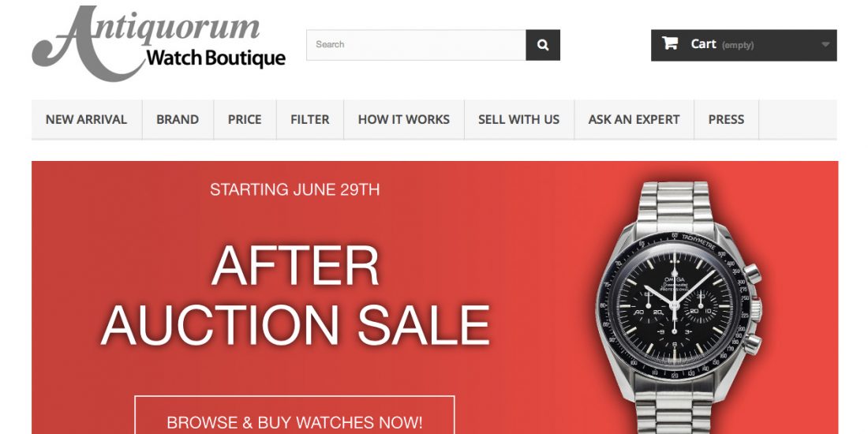Go to How It Works page
Screen dimensions: 868x434
click(403, 120)
